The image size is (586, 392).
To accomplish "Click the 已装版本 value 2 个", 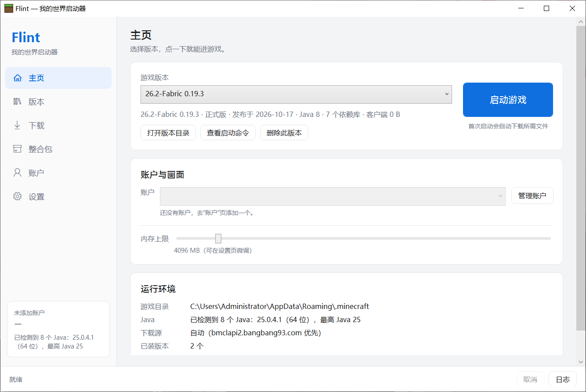I will 197,346.
